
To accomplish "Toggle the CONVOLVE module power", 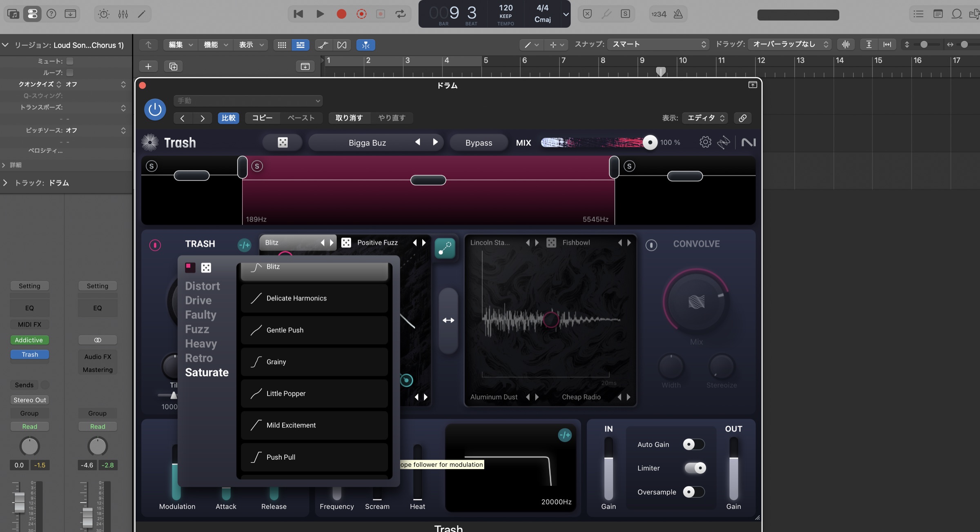I will pos(651,245).
